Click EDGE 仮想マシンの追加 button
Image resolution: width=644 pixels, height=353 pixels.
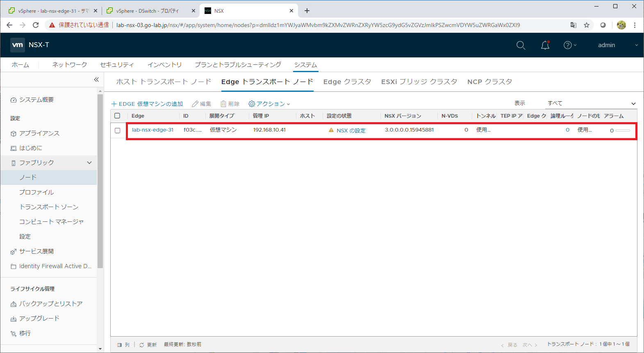coord(147,104)
